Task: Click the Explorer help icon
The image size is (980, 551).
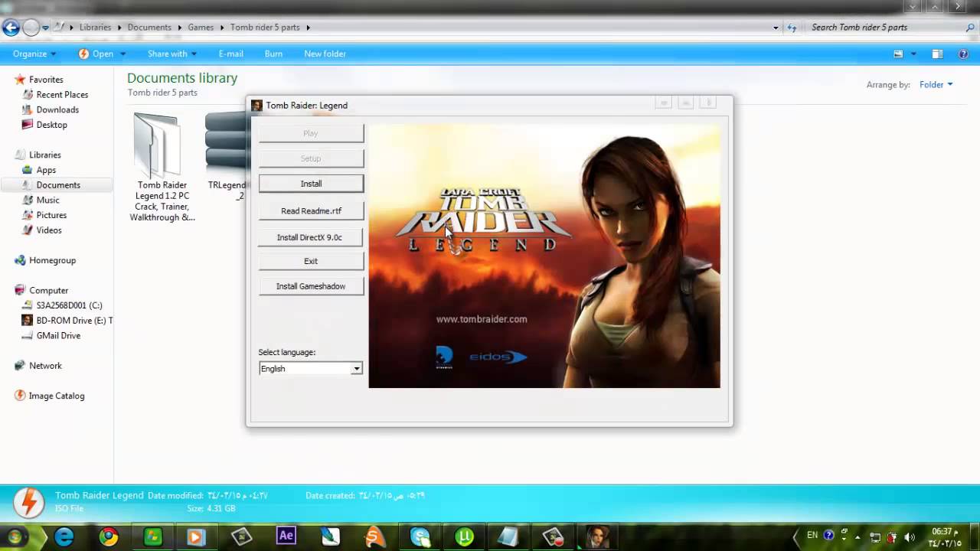Action: (x=964, y=54)
